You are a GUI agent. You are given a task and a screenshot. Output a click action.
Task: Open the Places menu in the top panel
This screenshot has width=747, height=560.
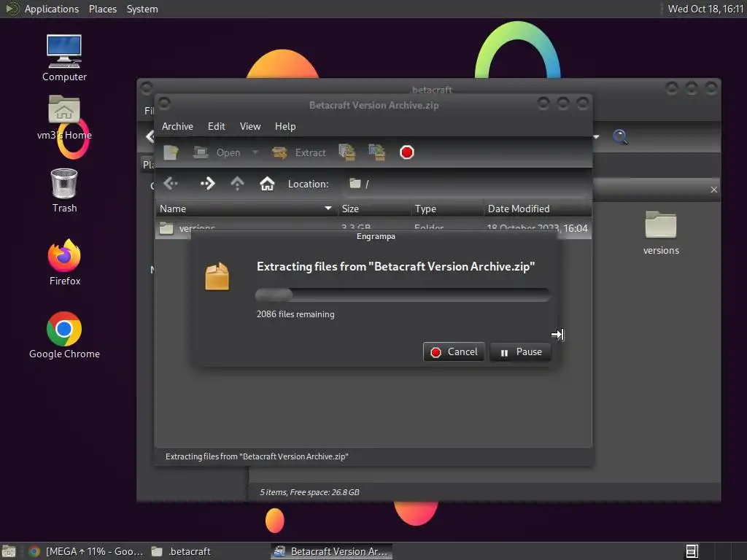tap(102, 9)
